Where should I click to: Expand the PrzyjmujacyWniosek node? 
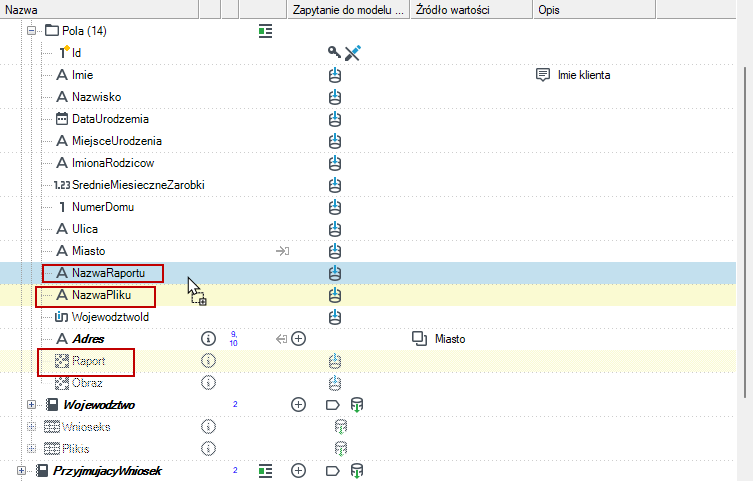[x=21, y=471]
